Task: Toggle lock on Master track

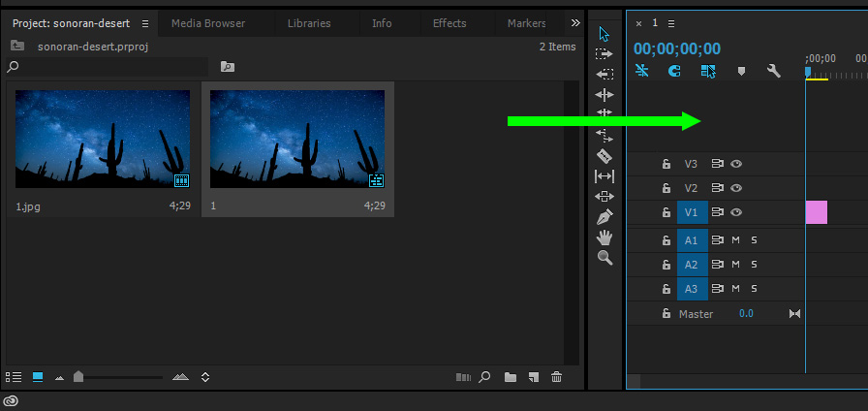Action: click(x=666, y=313)
